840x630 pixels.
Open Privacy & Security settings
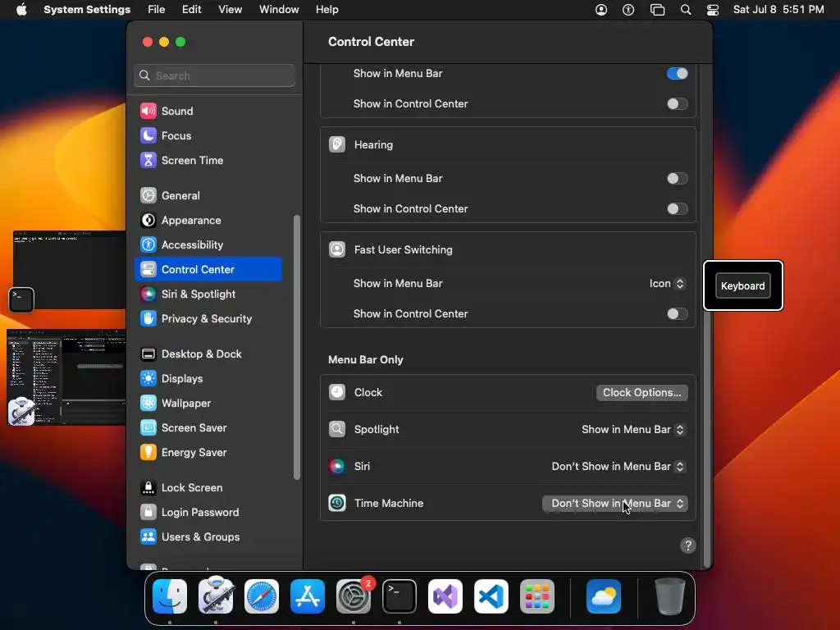click(208, 319)
